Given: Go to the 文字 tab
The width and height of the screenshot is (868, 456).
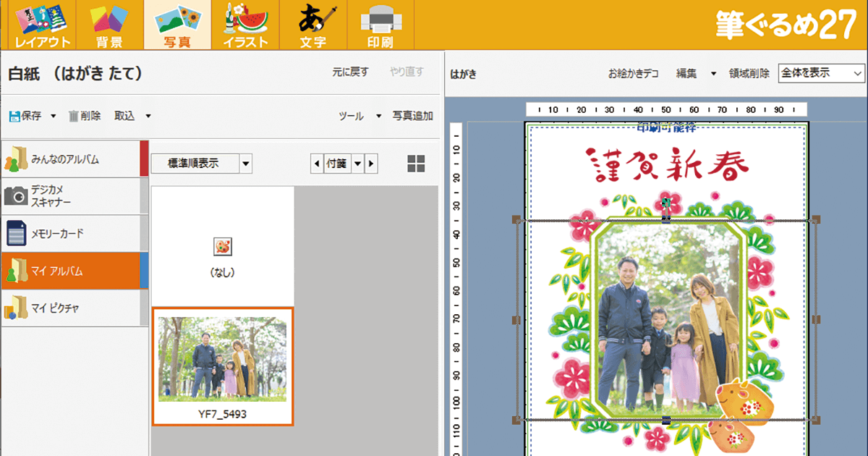Looking at the screenshot, I should [313, 25].
